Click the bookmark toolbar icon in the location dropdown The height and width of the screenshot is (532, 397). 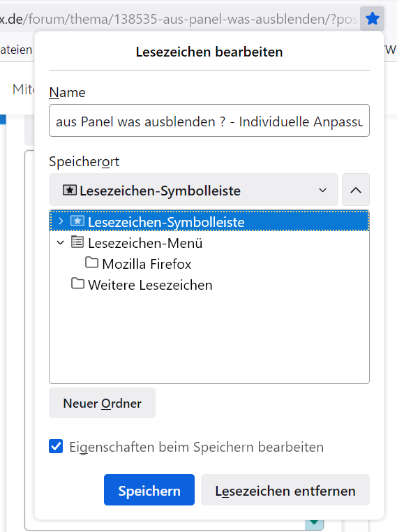[x=70, y=190]
